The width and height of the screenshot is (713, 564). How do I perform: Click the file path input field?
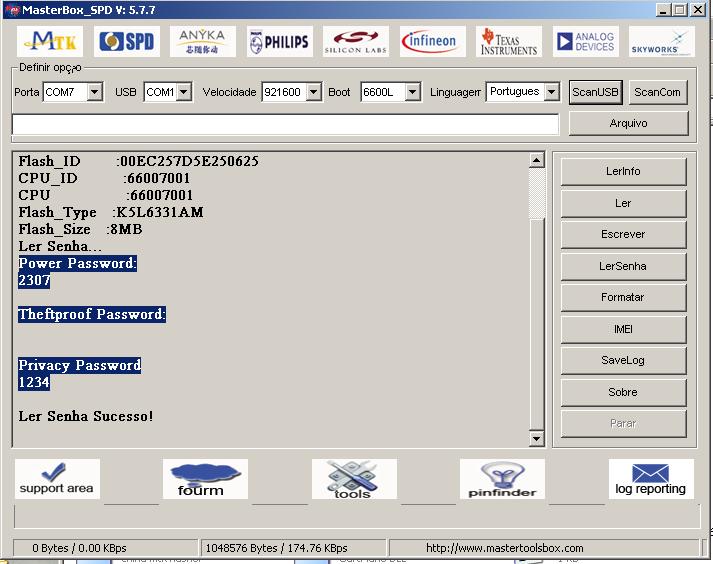coord(286,124)
